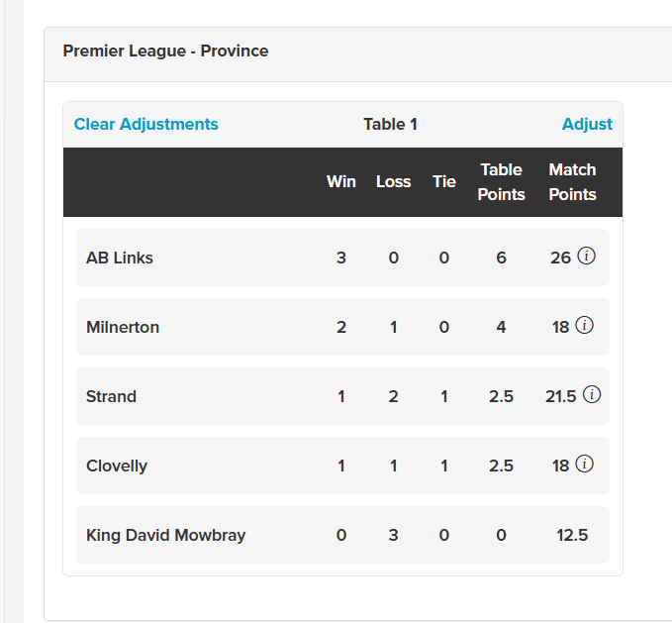The image size is (672, 623).
Task: Show info for Strand's 21.5 match points
Action: [592, 395]
